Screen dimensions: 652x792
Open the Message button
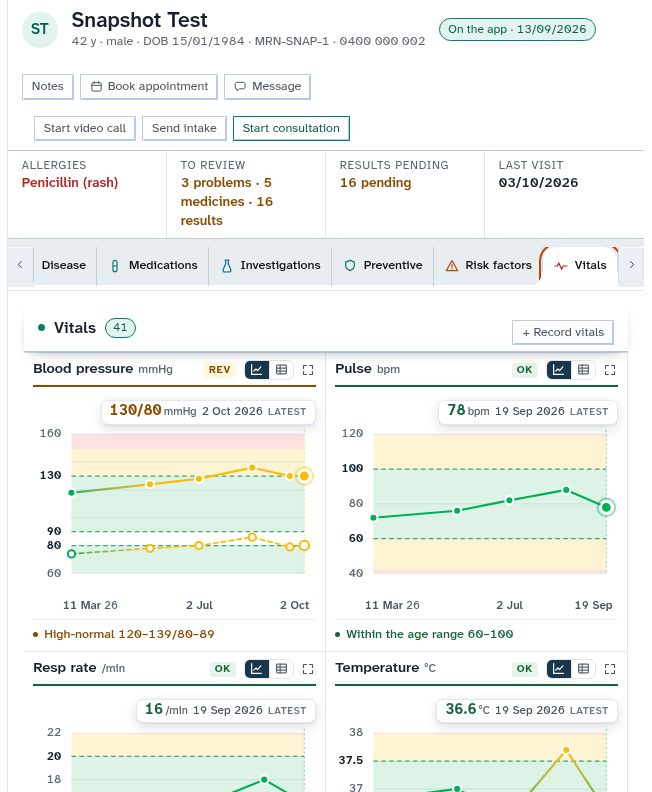267,86
